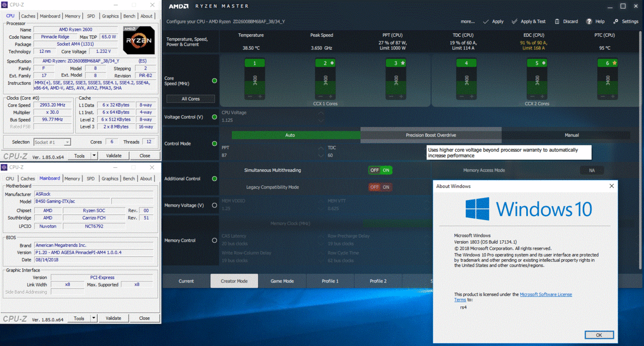644x346 pixels.
Task: Increase core 3 speed with plus icon
Action: (x=401, y=96)
